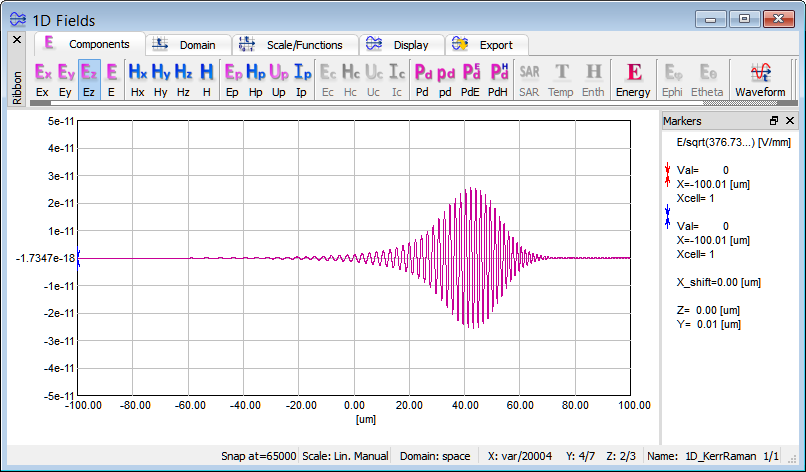Screen dimensions: 806x472
Task: Close the Ribbon panel with X
Action: tap(16, 40)
